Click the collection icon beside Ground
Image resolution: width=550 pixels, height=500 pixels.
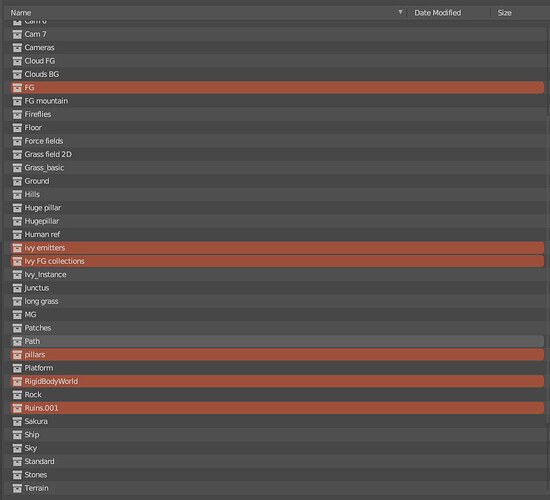17,181
